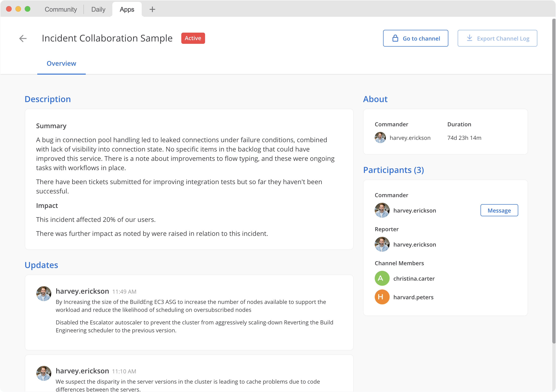Click the Participants (3) heading
Viewport: 556px width, 392px height.
394,170
